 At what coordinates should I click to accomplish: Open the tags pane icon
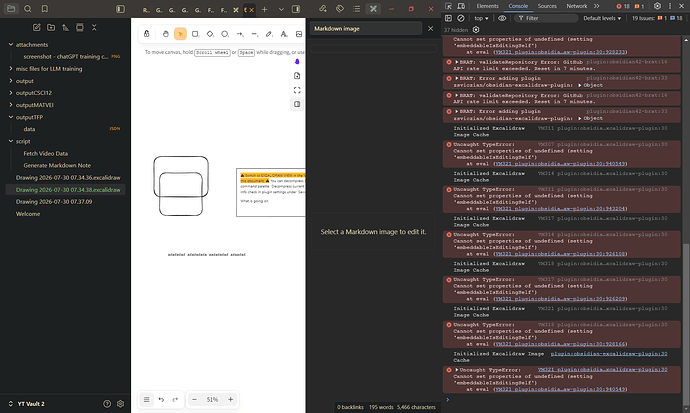point(340,9)
